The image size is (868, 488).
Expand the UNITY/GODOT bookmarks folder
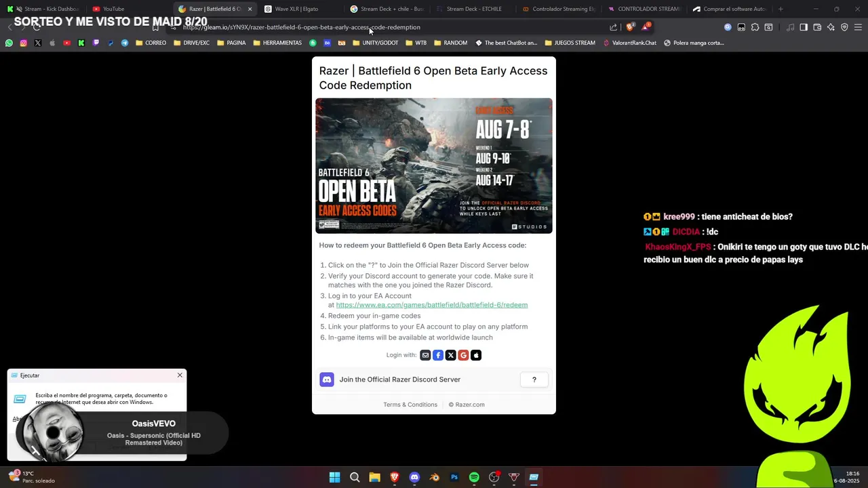pyautogui.click(x=376, y=43)
